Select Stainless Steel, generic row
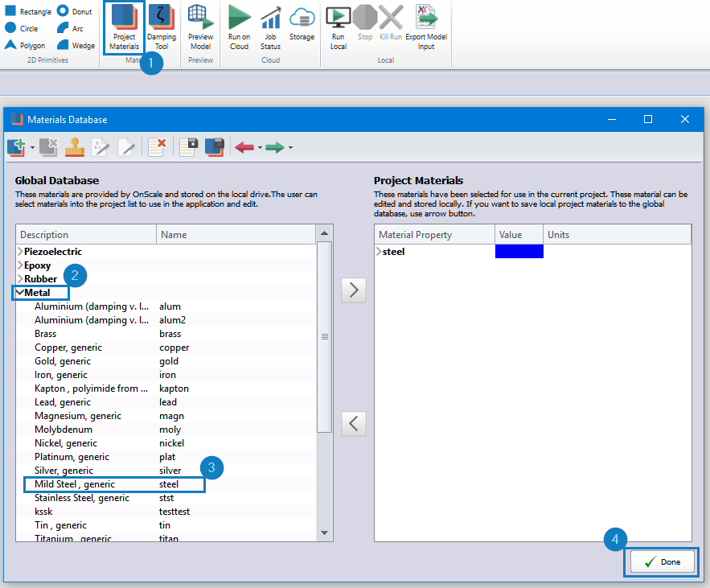Image resolution: width=710 pixels, height=588 pixels. coord(166,498)
